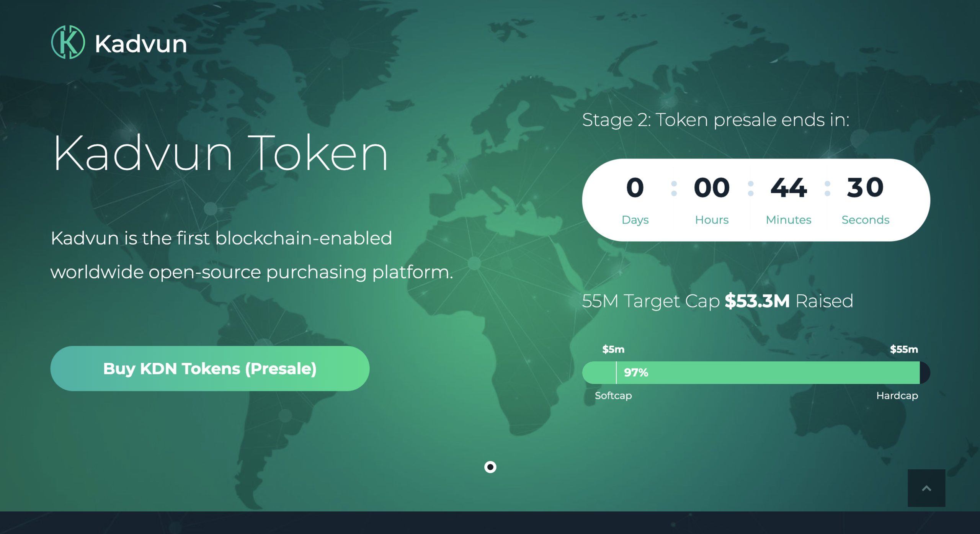Click the $5m softcap label
The height and width of the screenshot is (534, 980).
point(614,349)
